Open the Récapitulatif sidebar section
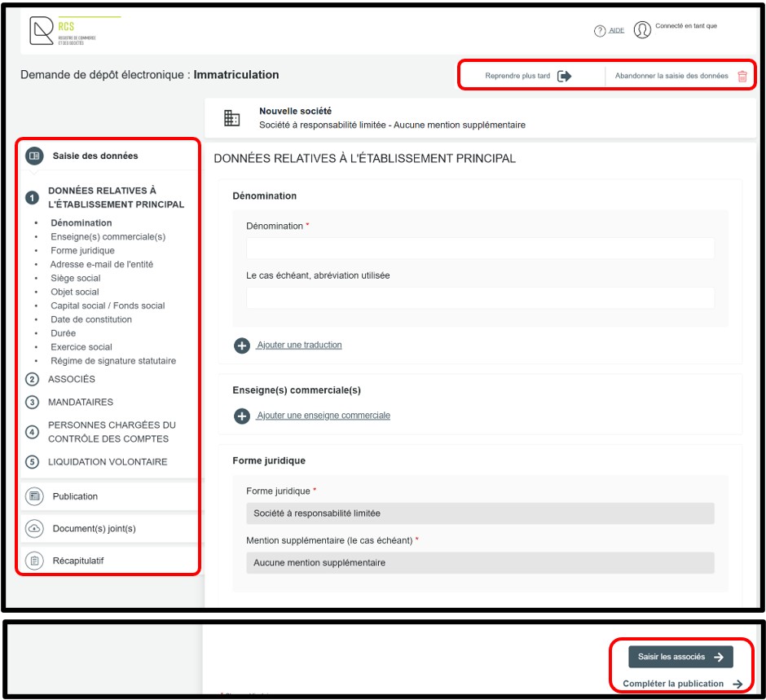766x700 pixels. pyautogui.click(x=77, y=561)
